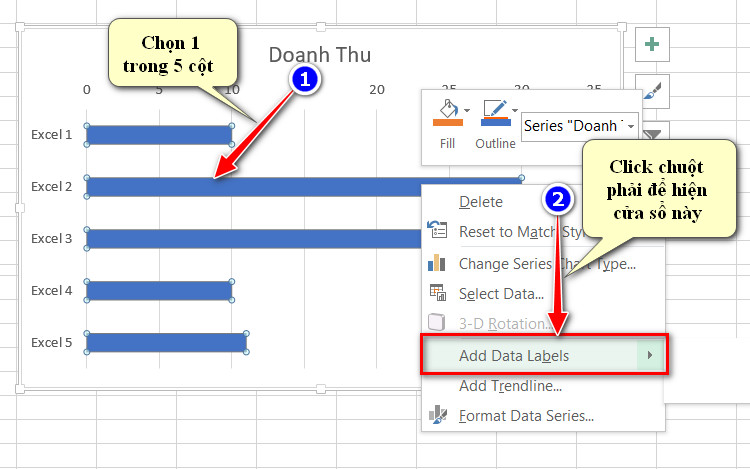Viewport: 750px width, 469px height.
Task: Click the Select Data table icon
Action: [x=438, y=293]
